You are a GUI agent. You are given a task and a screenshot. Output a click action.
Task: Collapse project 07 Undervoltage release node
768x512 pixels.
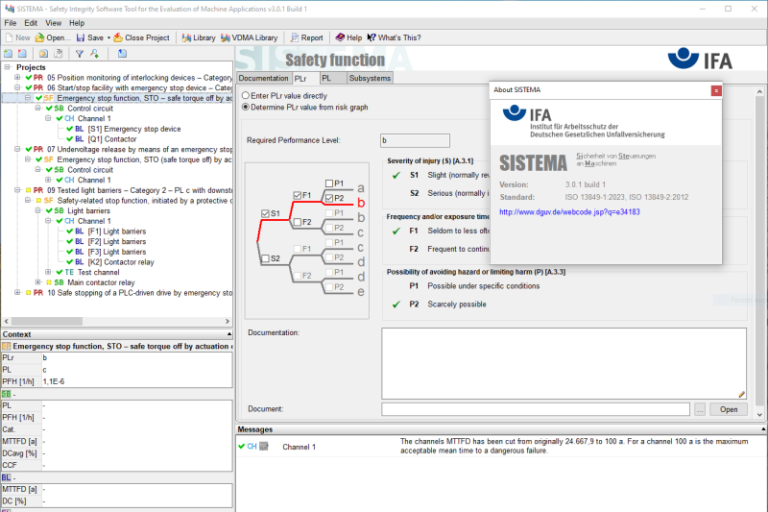[18, 149]
